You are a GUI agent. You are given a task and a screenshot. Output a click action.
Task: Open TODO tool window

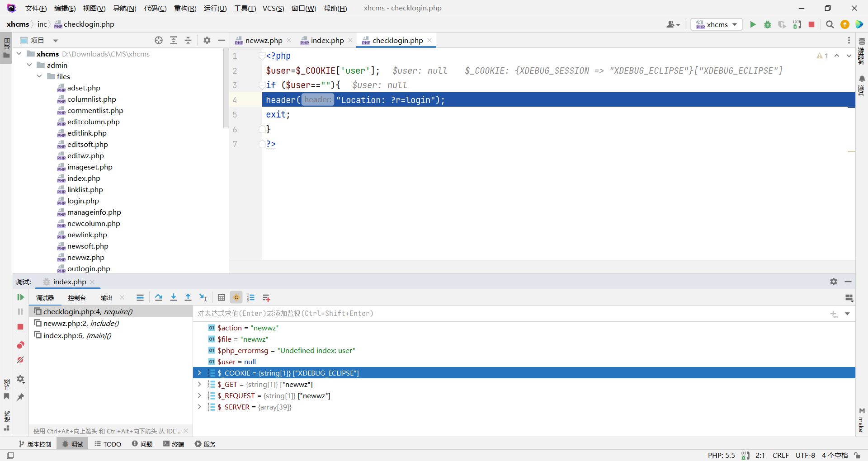pyautogui.click(x=108, y=444)
